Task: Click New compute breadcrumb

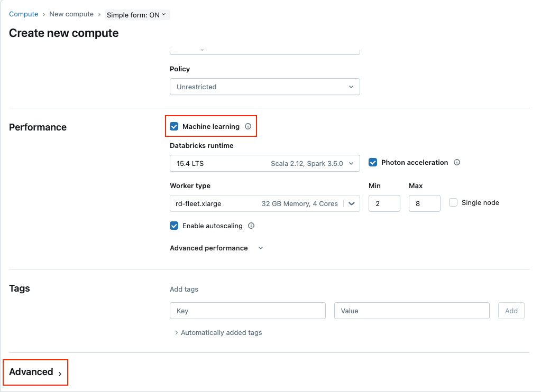Action: pos(71,14)
